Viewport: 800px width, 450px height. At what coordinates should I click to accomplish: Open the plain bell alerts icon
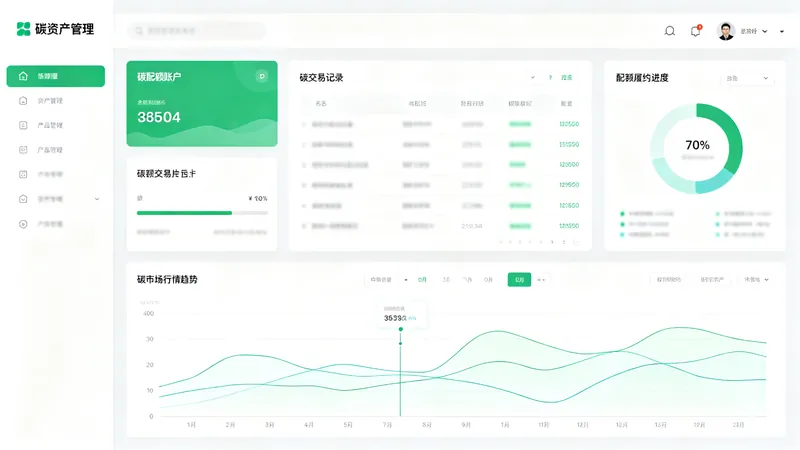pyautogui.click(x=670, y=31)
